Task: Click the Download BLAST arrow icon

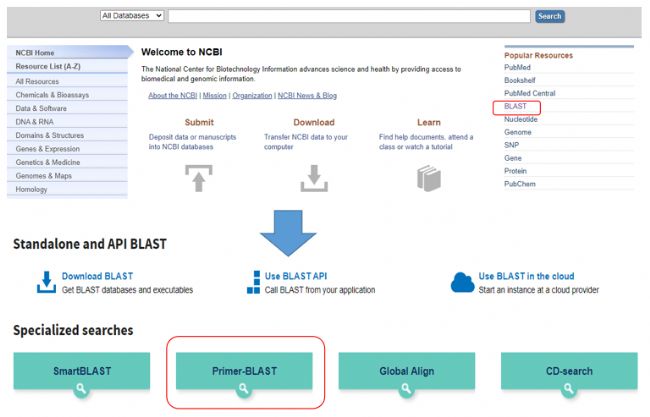Action: pyautogui.click(x=46, y=282)
